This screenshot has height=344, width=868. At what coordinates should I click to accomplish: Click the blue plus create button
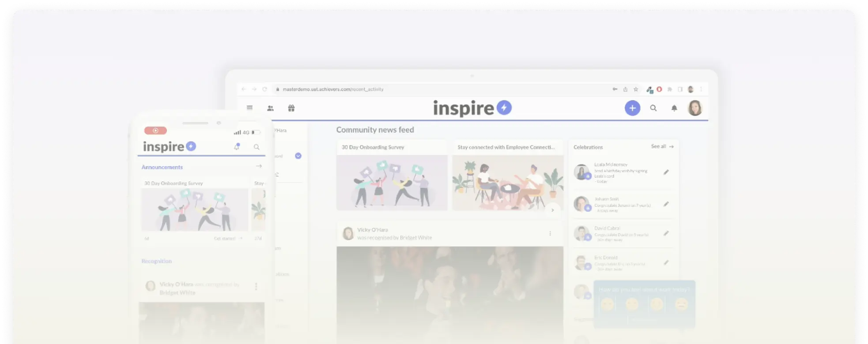tap(632, 108)
